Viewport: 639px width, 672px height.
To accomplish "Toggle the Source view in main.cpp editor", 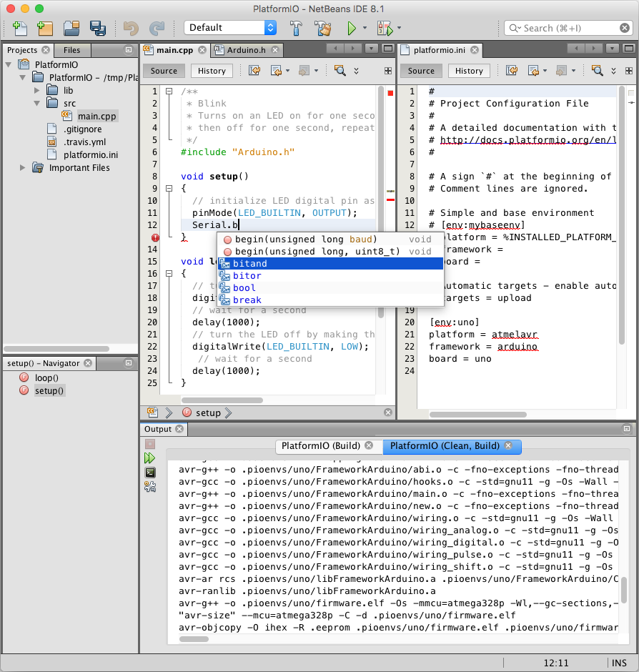I will 164,71.
